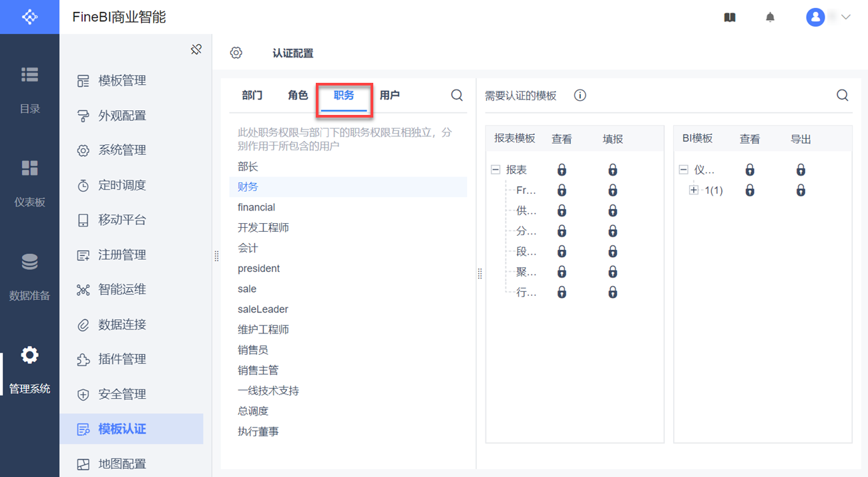The image size is (868, 477).
Task: Click the info icon beside 需要认证的模板
Action: point(580,96)
